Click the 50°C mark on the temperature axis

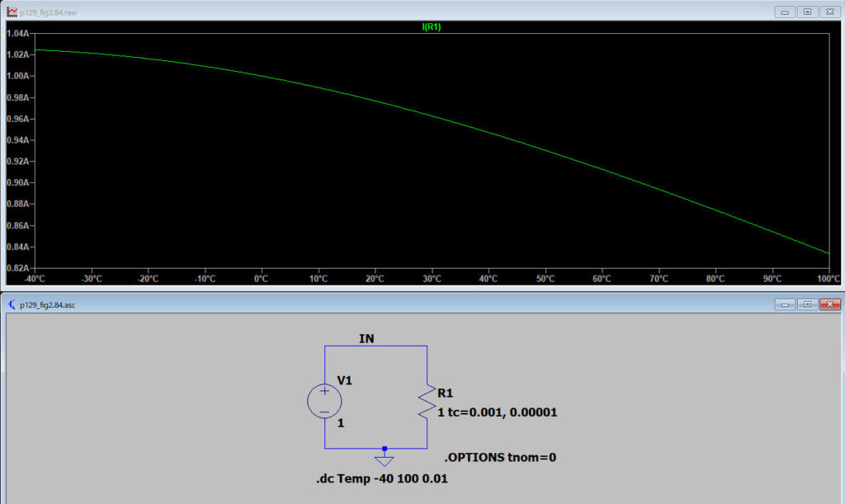[x=545, y=279]
